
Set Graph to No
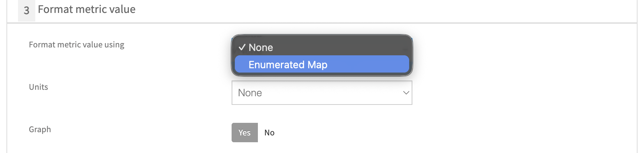[269, 133]
